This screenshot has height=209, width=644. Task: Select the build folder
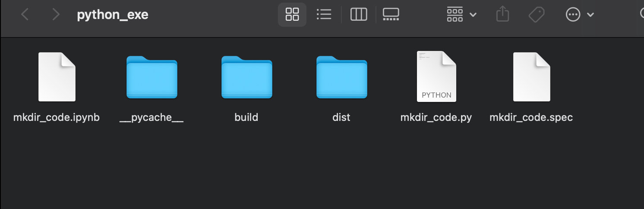tap(247, 77)
